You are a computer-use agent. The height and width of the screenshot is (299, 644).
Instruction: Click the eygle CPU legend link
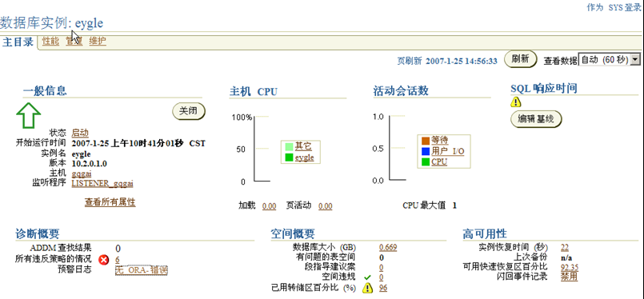pyautogui.click(x=305, y=157)
